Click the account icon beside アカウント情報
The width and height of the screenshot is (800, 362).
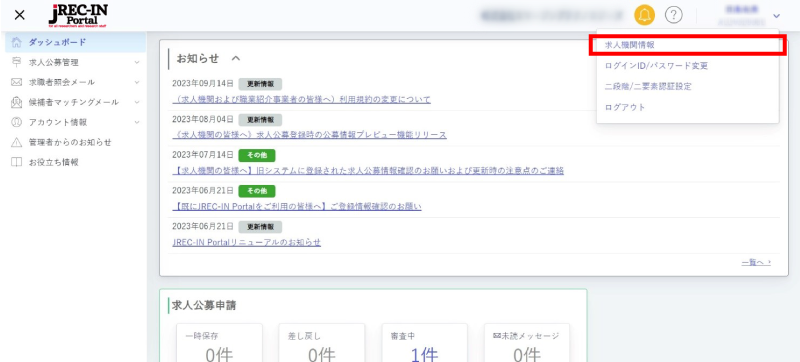pyautogui.click(x=17, y=122)
